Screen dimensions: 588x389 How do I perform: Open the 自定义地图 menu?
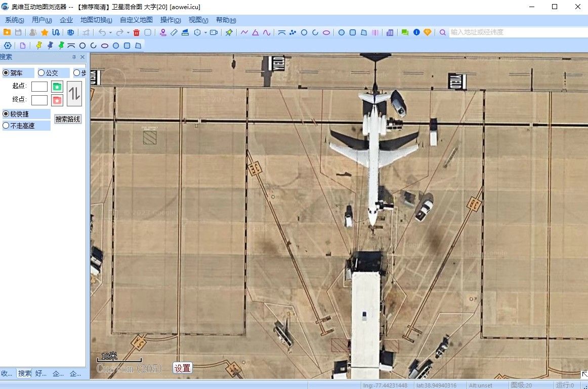click(136, 20)
